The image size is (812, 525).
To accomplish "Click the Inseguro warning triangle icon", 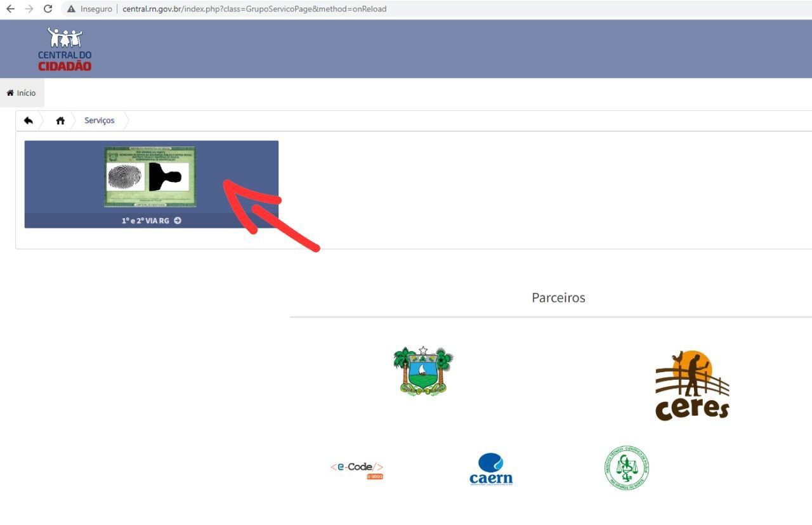I will (71, 9).
